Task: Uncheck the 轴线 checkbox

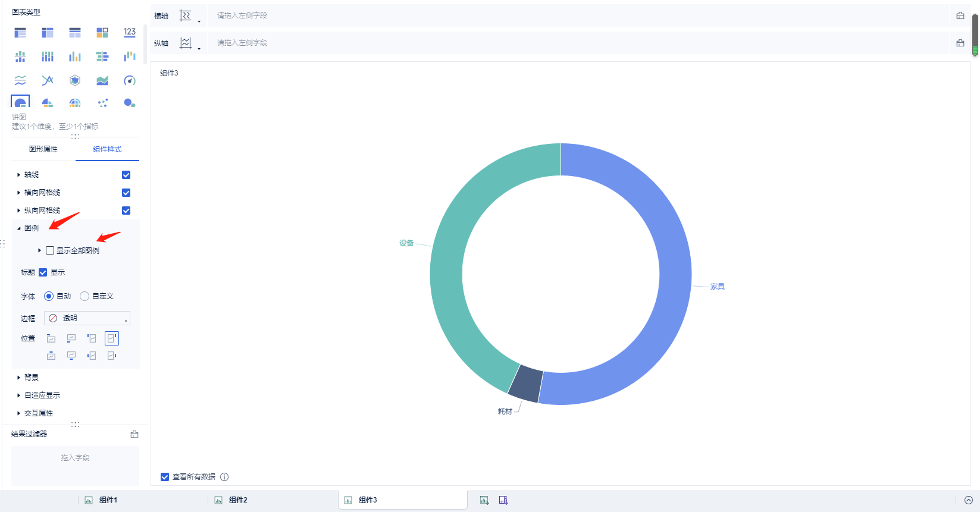Action: tap(126, 175)
